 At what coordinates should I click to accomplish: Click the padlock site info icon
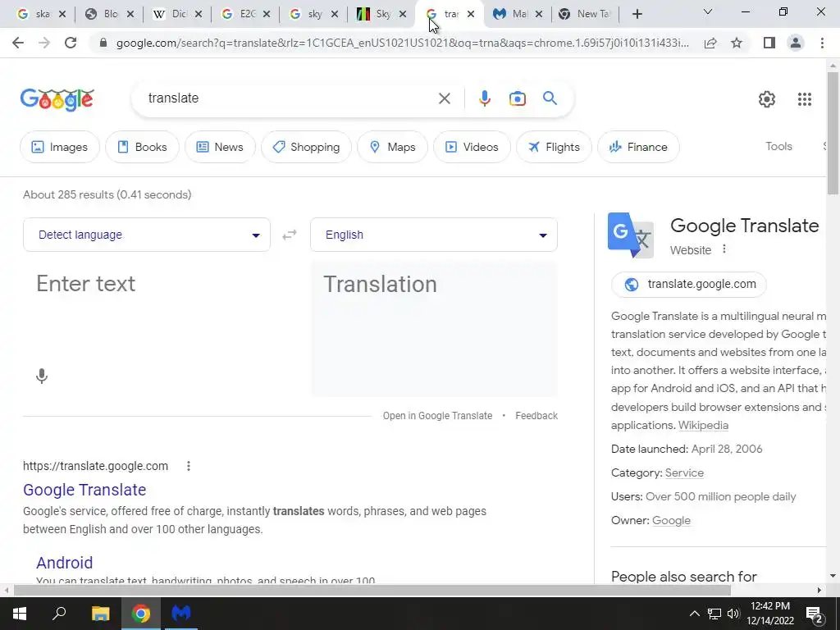point(103,43)
